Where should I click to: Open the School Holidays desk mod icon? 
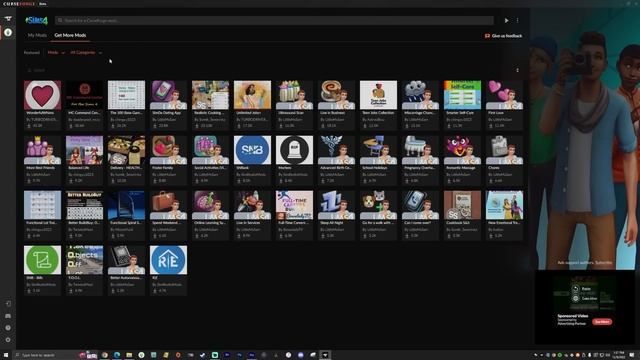coord(378,150)
